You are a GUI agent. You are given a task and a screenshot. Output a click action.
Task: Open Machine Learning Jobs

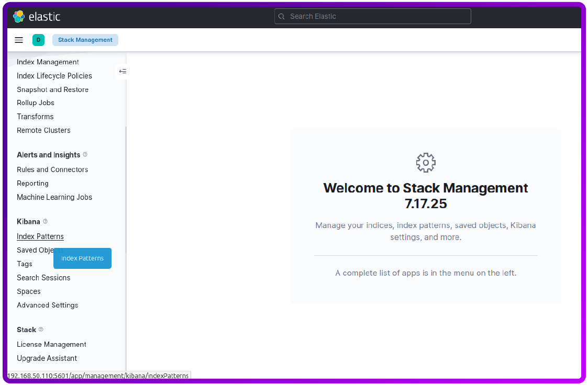tap(54, 197)
